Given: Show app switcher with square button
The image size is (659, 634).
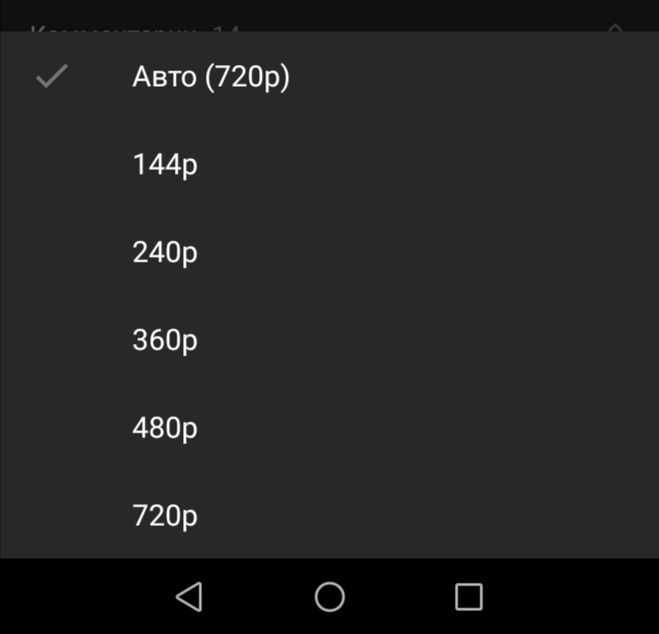Looking at the screenshot, I should coord(468,597).
